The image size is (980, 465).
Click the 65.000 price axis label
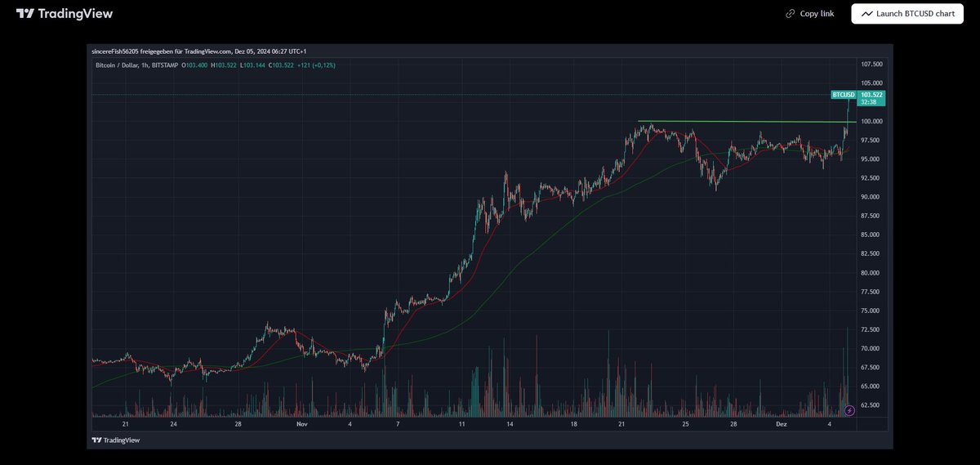tap(871, 387)
